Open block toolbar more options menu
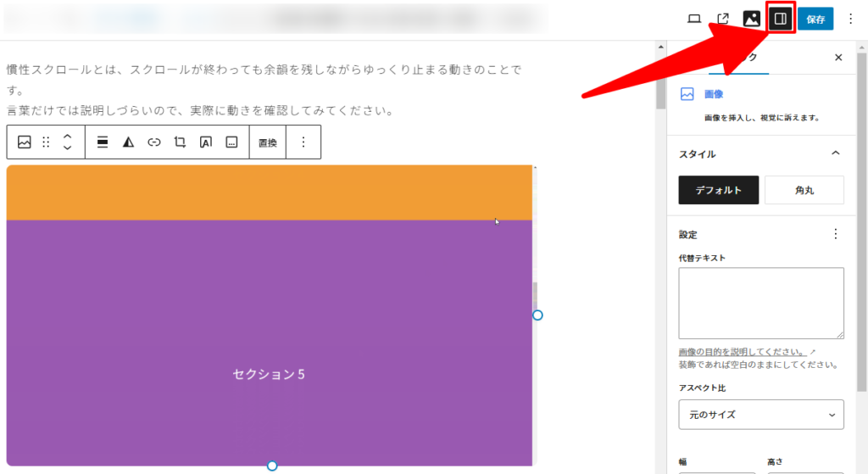Viewport: 868px width, 474px height. click(303, 142)
